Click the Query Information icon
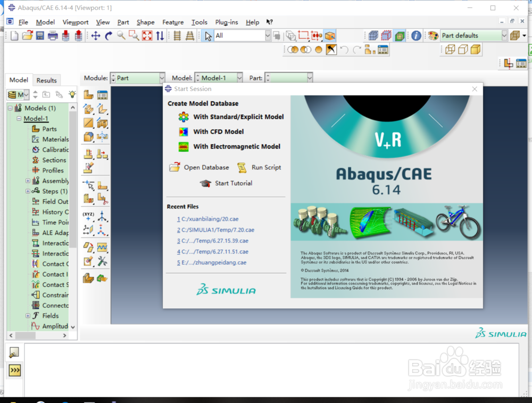The width and height of the screenshot is (532, 403). (x=416, y=35)
